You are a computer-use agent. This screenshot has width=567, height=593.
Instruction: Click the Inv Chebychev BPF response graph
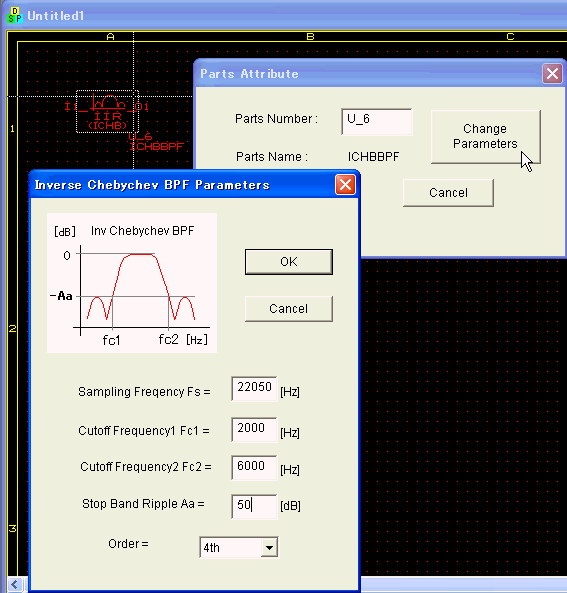click(132, 283)
